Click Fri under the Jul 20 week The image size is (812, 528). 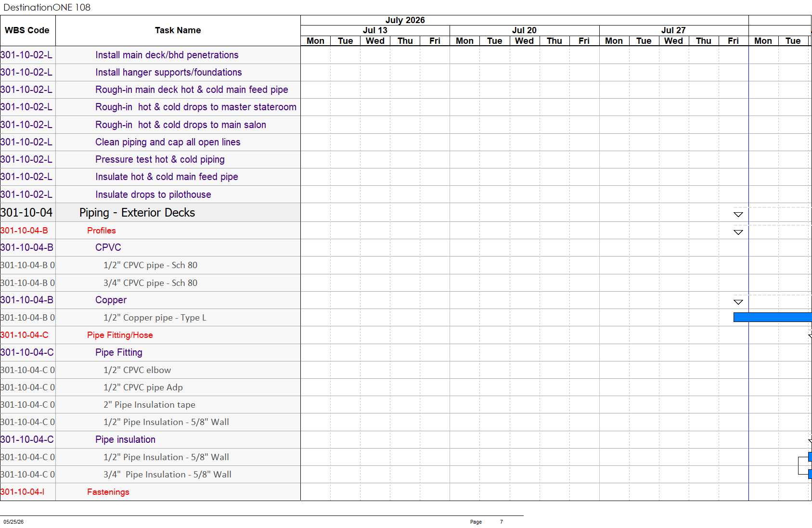[x=584, y=41]
